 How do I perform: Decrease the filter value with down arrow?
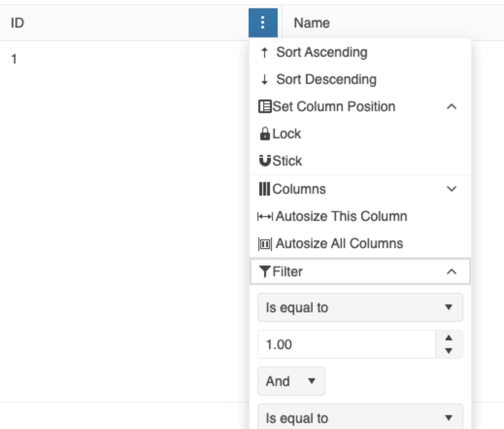click(x=449, y=351)
